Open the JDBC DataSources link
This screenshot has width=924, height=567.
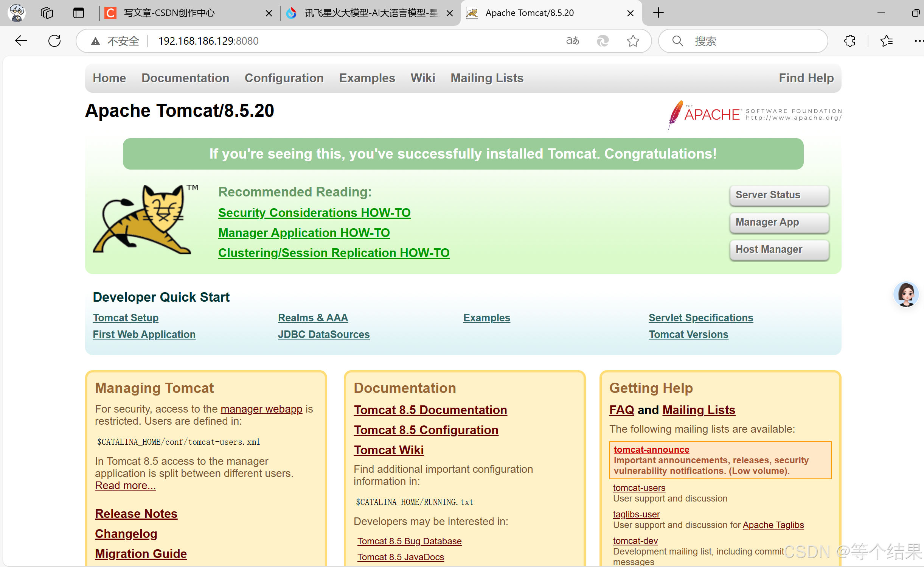point(324,334)
